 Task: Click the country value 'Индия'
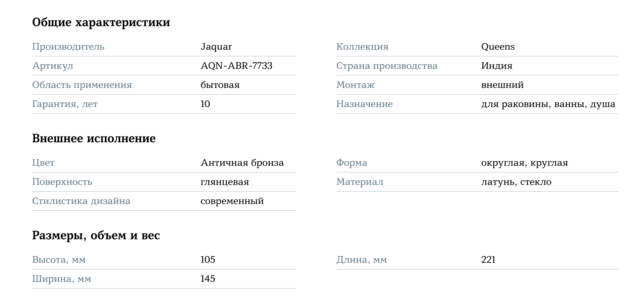coord(497,66)
